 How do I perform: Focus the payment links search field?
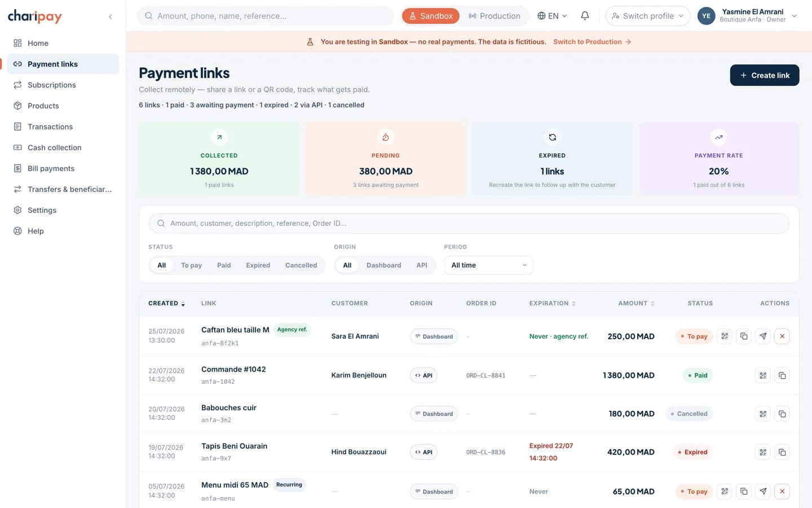point(469,224)
